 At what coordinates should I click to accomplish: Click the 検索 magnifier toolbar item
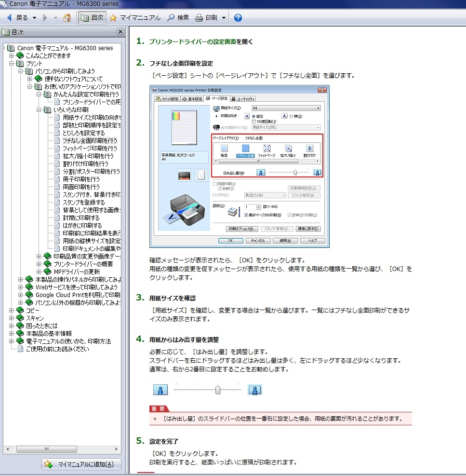pos(178,18)
